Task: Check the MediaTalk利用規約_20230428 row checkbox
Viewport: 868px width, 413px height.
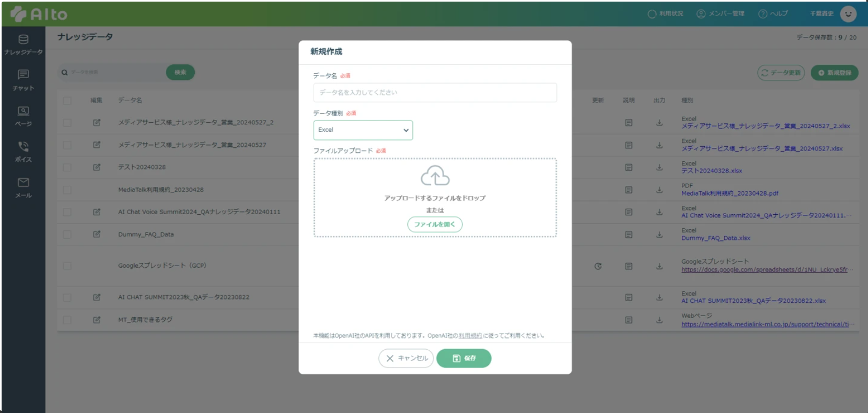Action: pos(67,190)
